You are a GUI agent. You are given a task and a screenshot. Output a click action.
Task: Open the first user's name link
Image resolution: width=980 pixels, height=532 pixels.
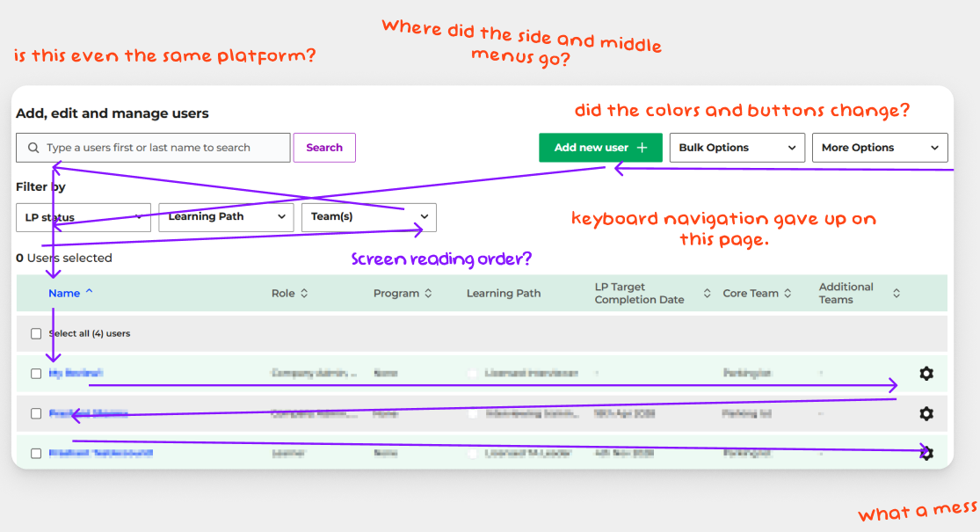click(76, 373)
